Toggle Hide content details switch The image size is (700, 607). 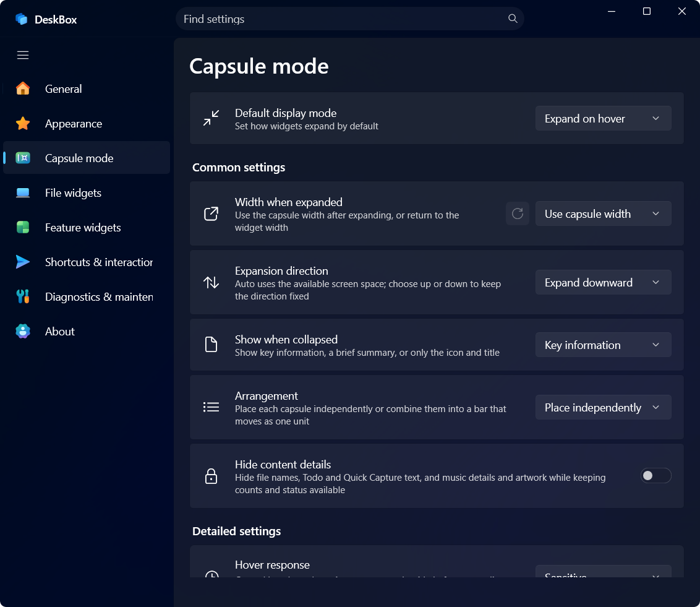pyautogui.click(x=656, y=476)
